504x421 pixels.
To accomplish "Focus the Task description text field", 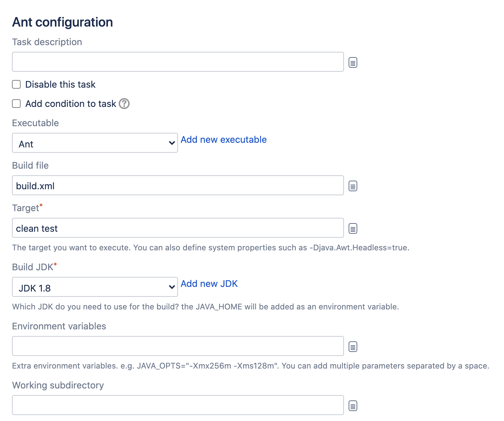I will coord(178,62).
